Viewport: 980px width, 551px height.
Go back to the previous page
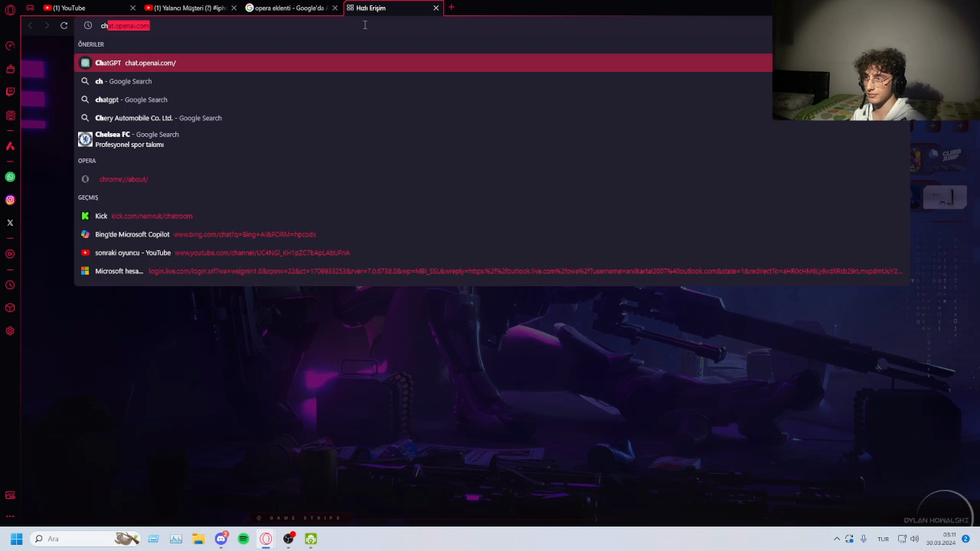[x=30, y=25]
